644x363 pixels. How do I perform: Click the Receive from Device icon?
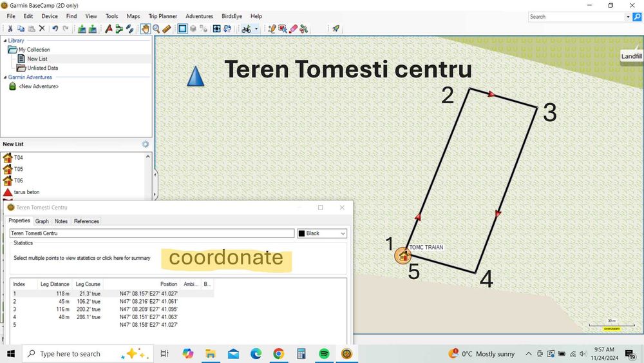[x=92, y=29]
